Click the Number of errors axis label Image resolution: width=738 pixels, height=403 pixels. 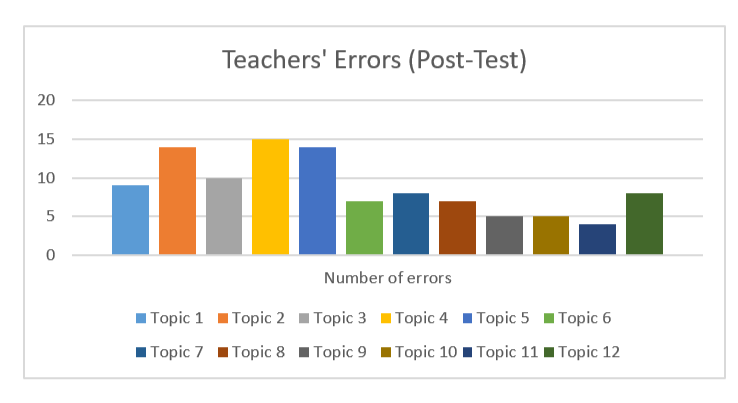coord(388,278)
